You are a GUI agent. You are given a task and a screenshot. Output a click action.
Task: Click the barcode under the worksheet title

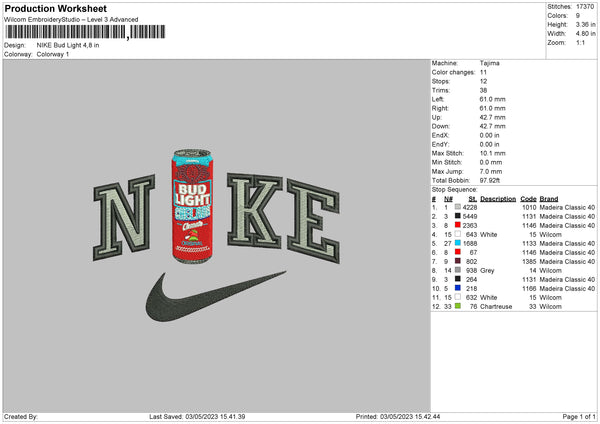[85, 32]
